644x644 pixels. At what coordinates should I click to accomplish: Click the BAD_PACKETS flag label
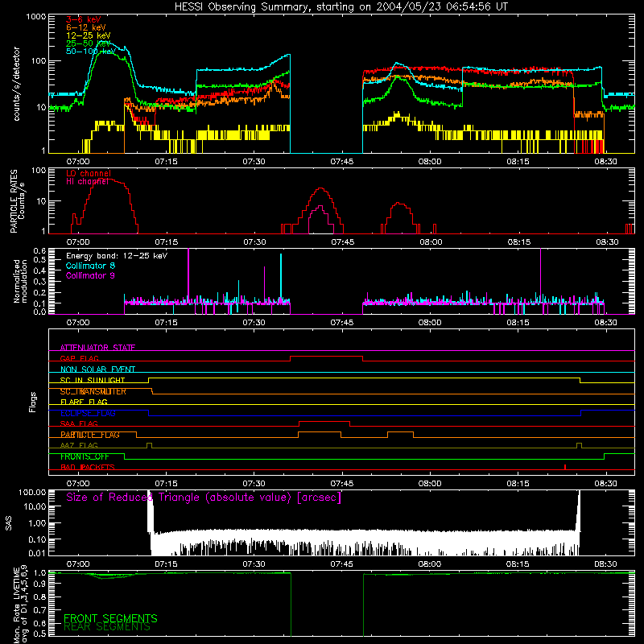click(88, 468)
